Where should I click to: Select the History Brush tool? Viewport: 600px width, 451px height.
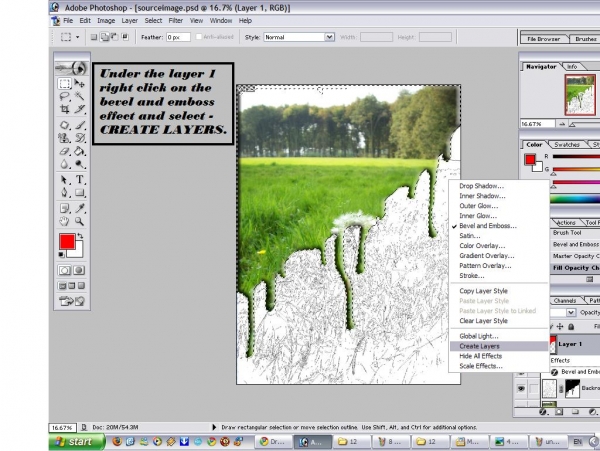point(79,138)
